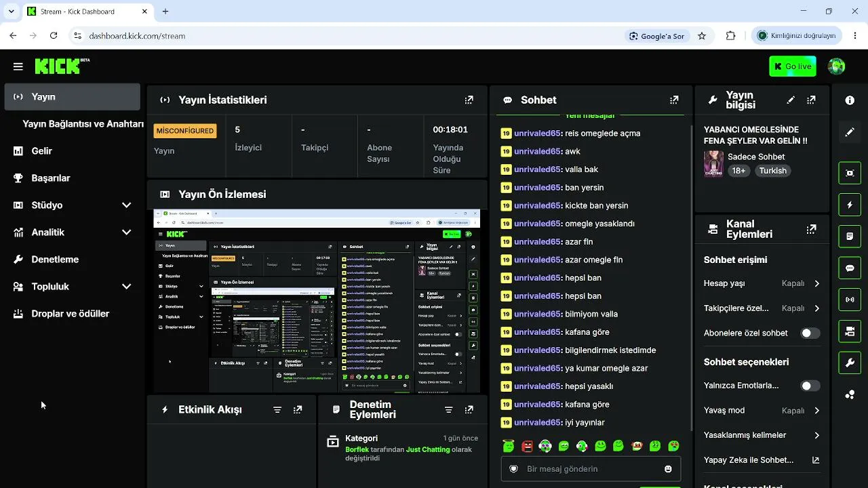The image size is (868, 488).
Task: Insert the heart-eyes emote at row end
Action: (673, 446)
